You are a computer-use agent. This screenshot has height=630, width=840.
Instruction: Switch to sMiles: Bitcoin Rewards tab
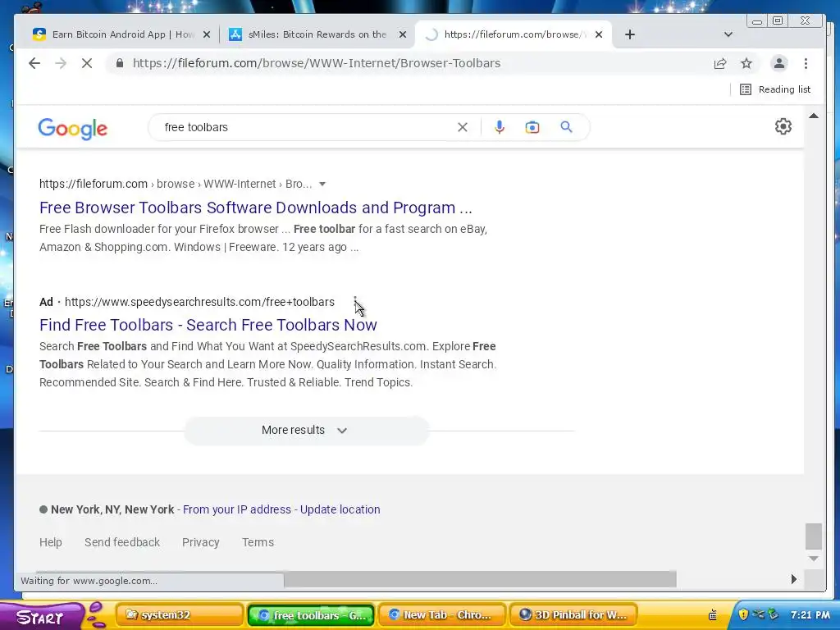click(317, 34)
